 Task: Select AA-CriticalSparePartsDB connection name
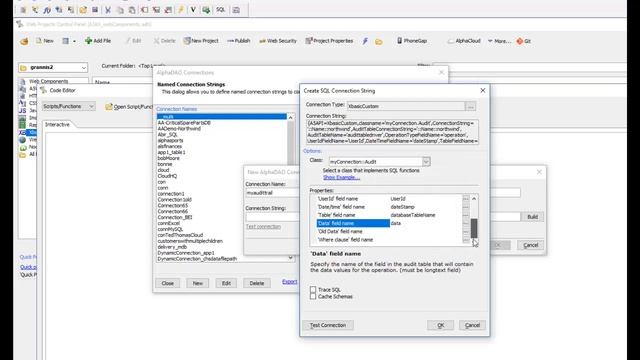184,122
